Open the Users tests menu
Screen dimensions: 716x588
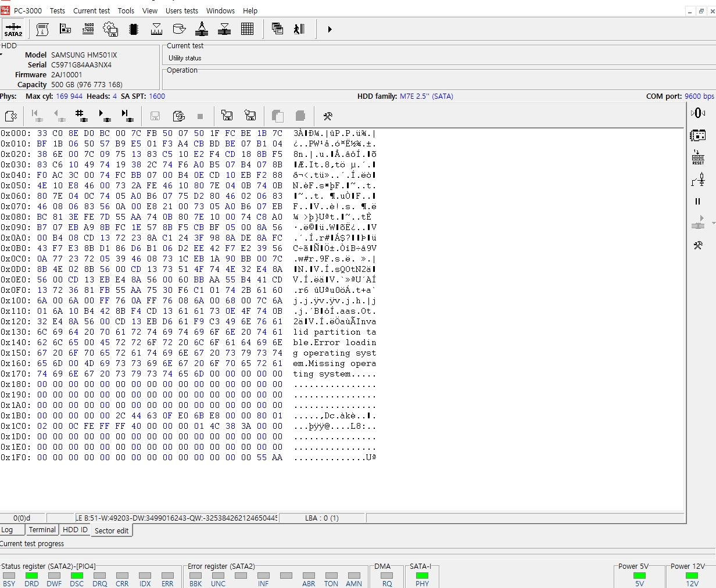181,10
